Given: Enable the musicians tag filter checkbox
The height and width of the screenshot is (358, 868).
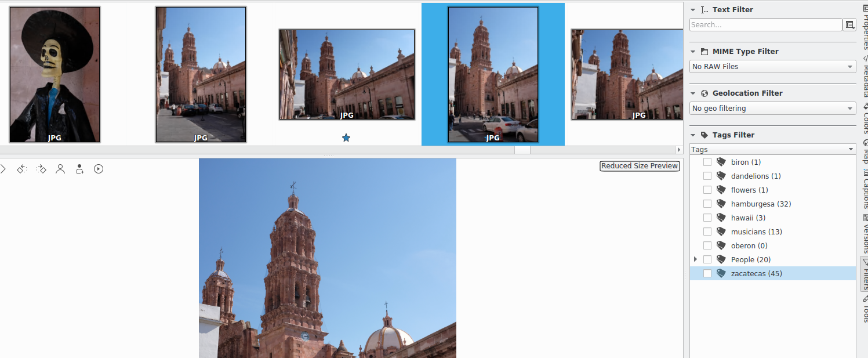Looking at the screenshot, I should pos(707,232).
